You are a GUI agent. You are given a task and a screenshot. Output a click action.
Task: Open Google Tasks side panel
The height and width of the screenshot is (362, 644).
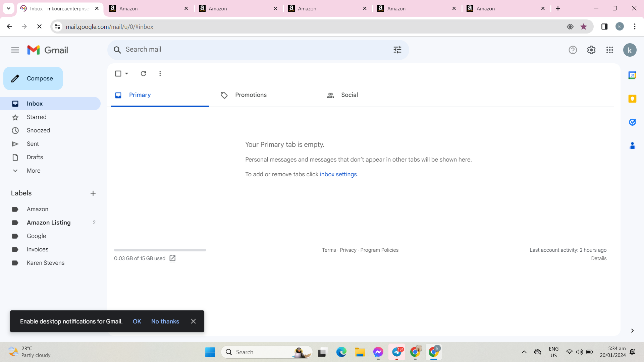(632, 122)
